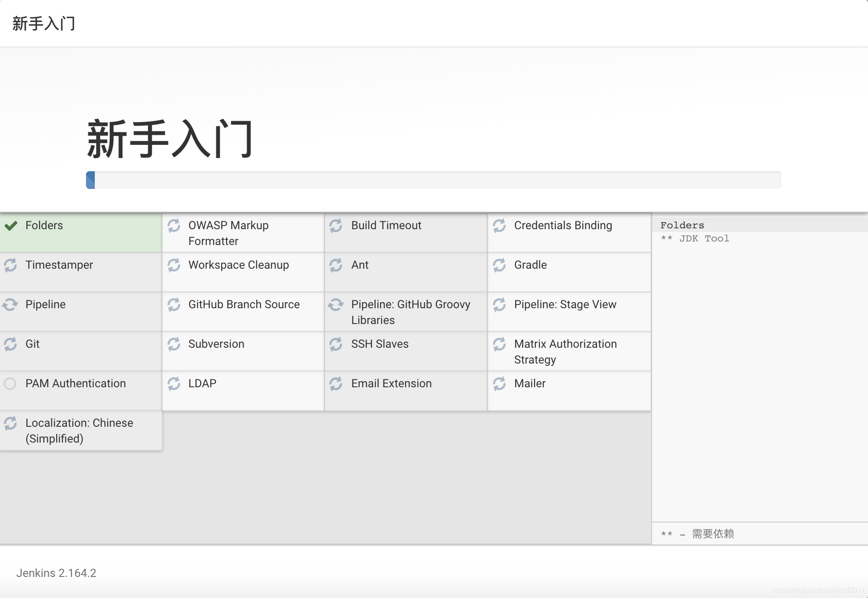Click the spinner icon next to Credentials Binding

(499, 226)
